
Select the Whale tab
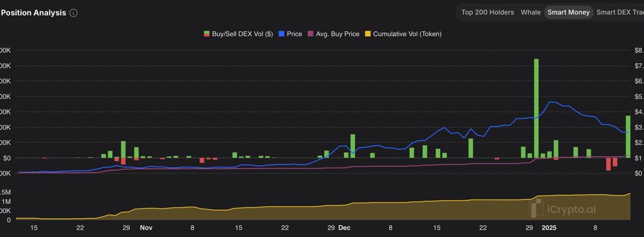(x=530, y=12)
